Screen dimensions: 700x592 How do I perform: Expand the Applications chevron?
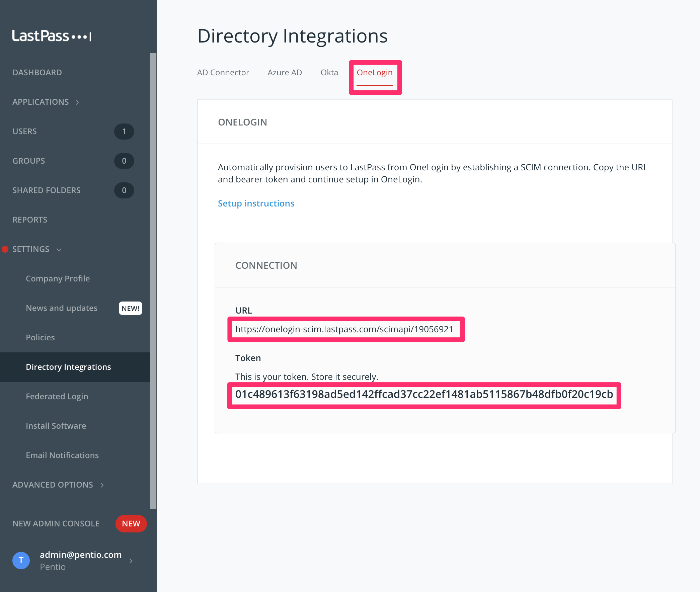pos(77,102)
